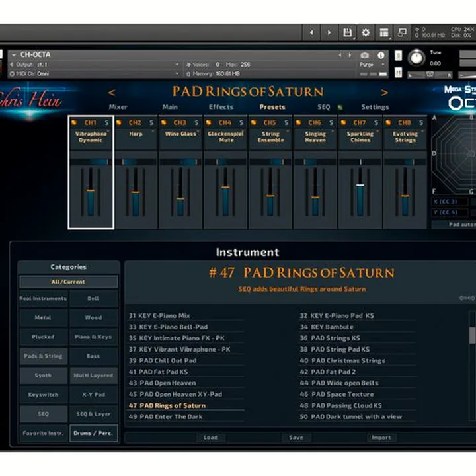
Task: Click the Load button
Action: [x=210, y=438]
